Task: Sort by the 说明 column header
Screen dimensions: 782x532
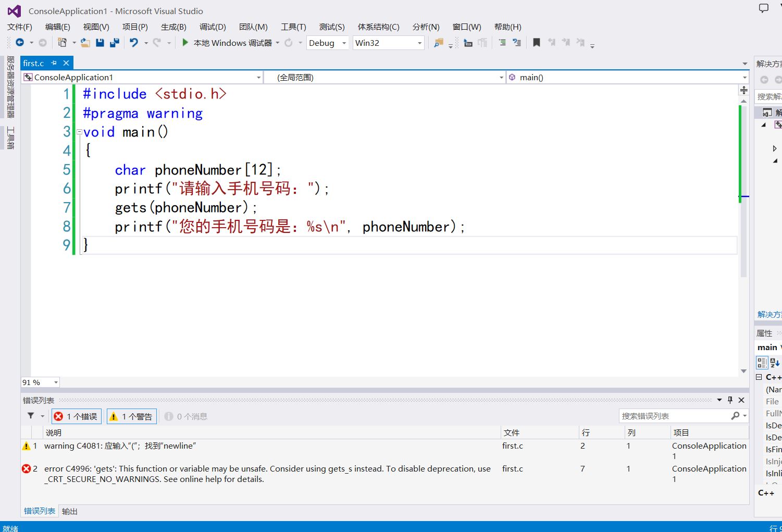Action: pos(272,432)
